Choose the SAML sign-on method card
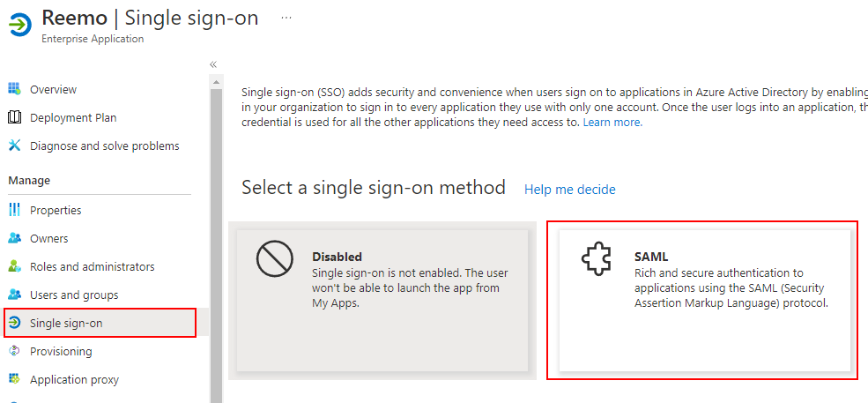Screen dimensions: 868x403 704,300
